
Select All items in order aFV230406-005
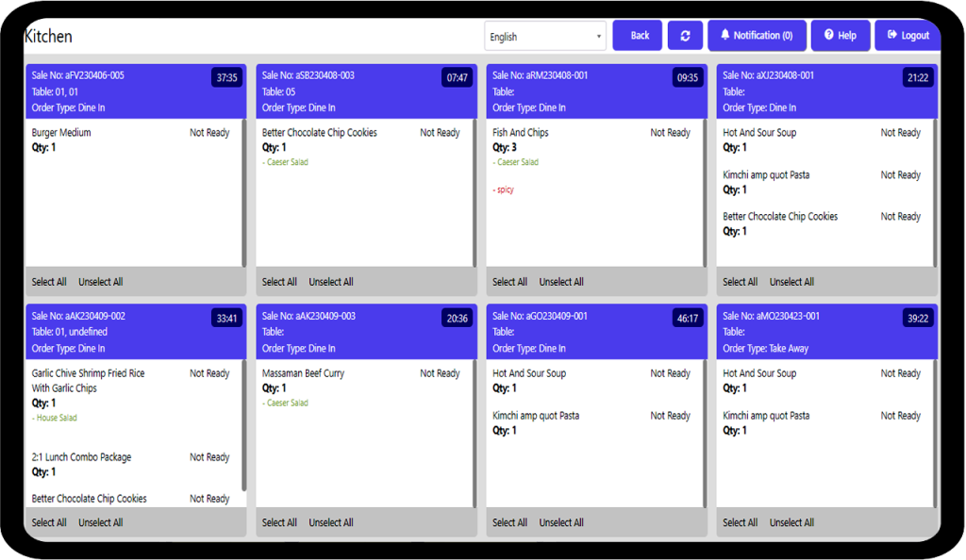click(49, 282)
